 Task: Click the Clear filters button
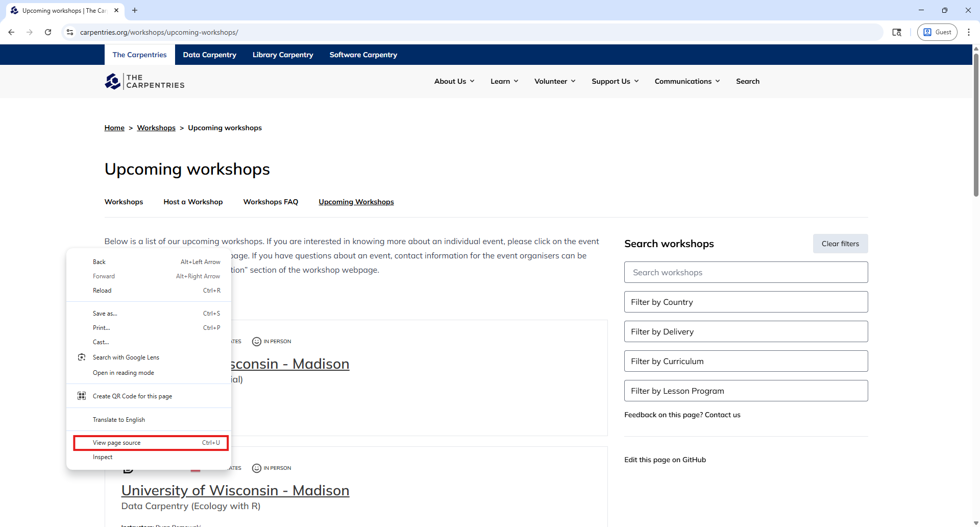tap(840, 244)
